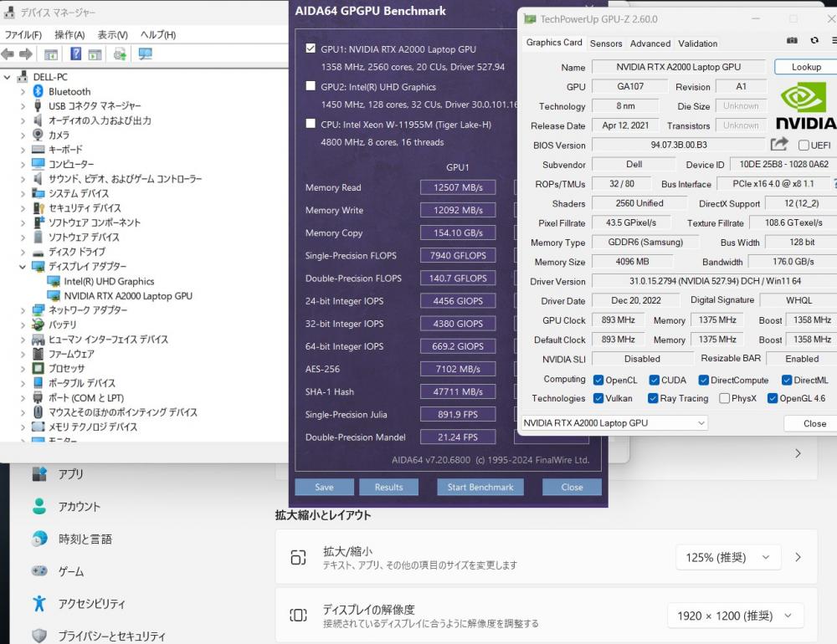The width and height of the screenshot is (837, 644).
Task: Uncheck GPU1 NVIDIA RTX A2000 in AIDA64
Action: (x=311, y=48)
